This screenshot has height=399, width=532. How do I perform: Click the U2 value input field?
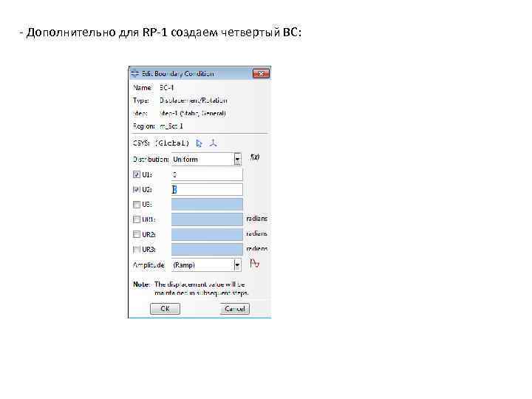coord(207,190)
